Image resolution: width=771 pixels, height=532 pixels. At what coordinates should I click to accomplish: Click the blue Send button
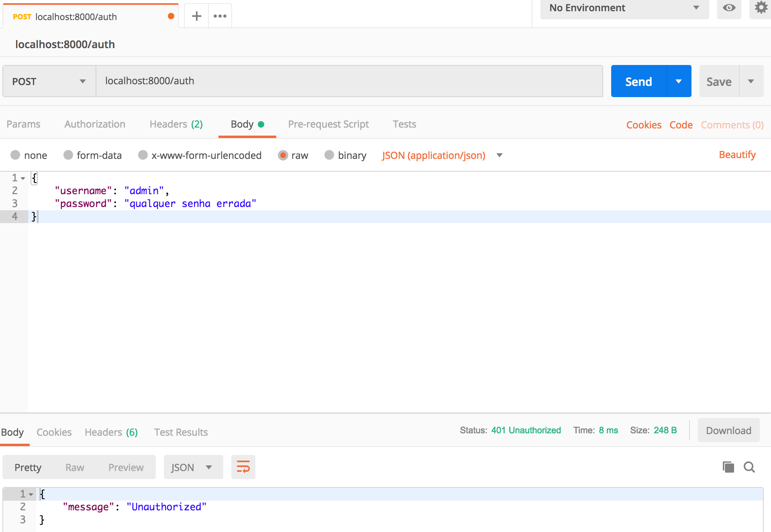638,81
